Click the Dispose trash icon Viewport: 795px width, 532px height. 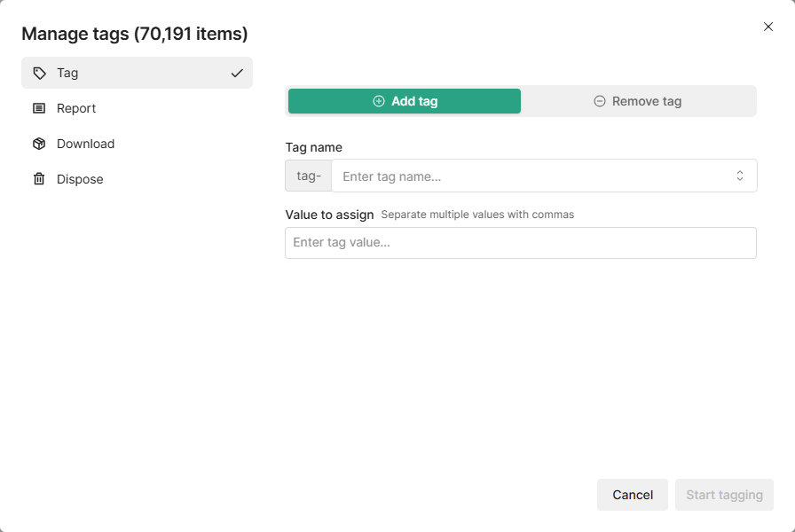point(39,179)
